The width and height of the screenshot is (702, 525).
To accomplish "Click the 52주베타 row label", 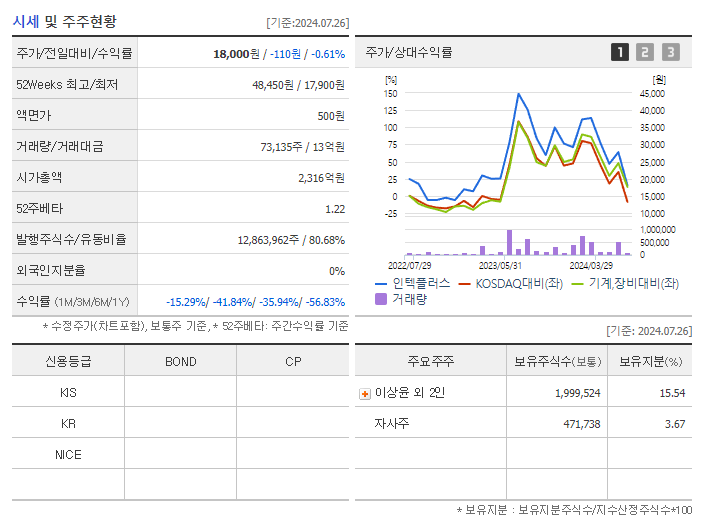I will point(39,209).
